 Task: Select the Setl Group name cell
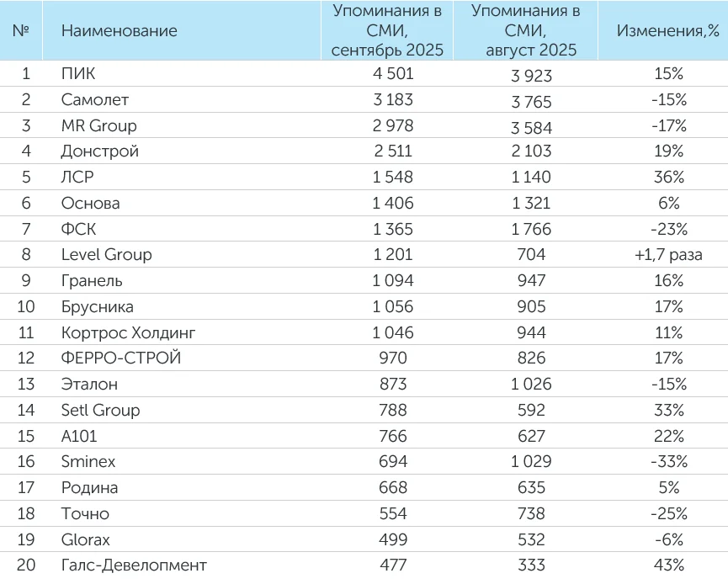100,411
